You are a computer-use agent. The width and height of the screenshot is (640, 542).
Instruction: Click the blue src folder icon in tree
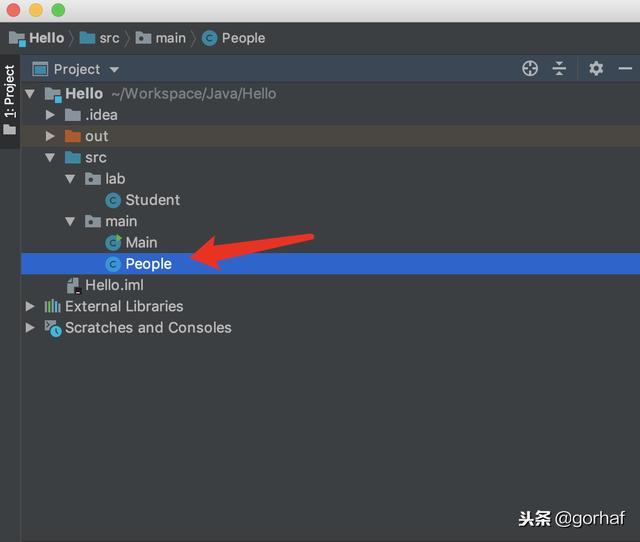(73, 158)
